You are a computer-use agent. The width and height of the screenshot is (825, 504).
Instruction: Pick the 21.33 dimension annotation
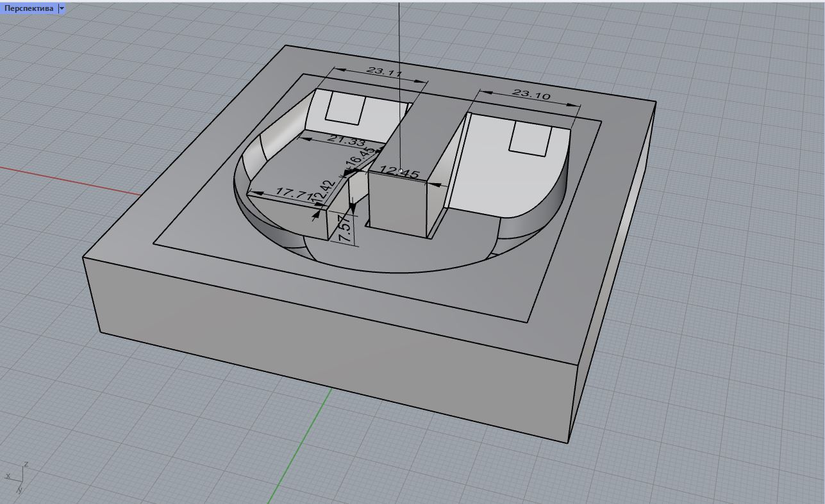(x=346, y=141)
